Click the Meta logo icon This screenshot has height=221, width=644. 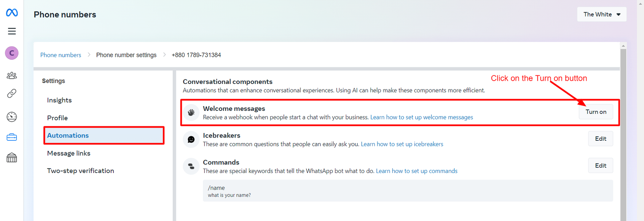click(x=12, y=13)
